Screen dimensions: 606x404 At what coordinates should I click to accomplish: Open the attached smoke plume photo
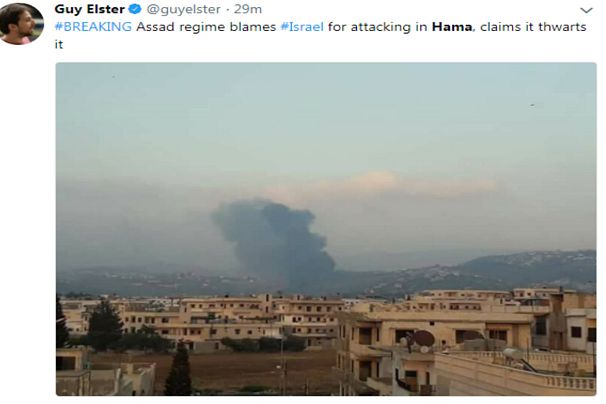click(326, 229)
